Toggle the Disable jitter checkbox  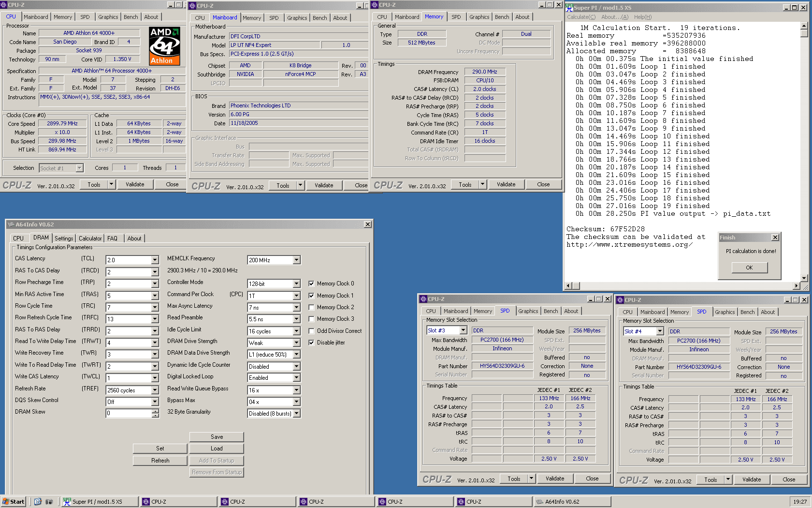[x=312, y=343]
